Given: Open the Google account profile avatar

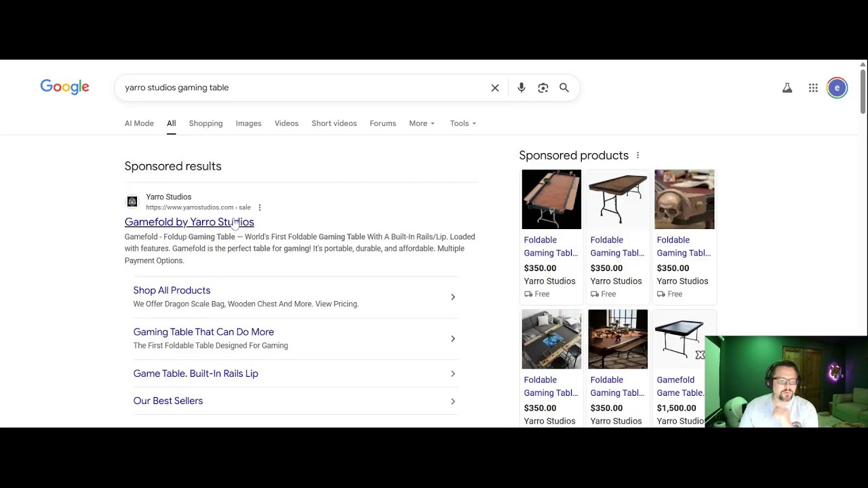Looking at the screenshot, I should tap(837, 88).
